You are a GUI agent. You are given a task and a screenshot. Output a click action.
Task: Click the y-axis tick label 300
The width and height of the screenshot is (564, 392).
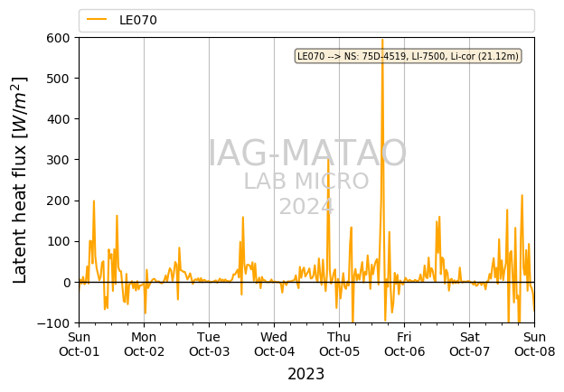click(58, 160)
